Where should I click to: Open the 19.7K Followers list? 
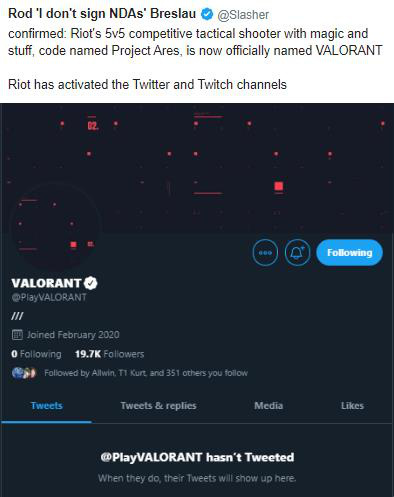coord(109,354)
